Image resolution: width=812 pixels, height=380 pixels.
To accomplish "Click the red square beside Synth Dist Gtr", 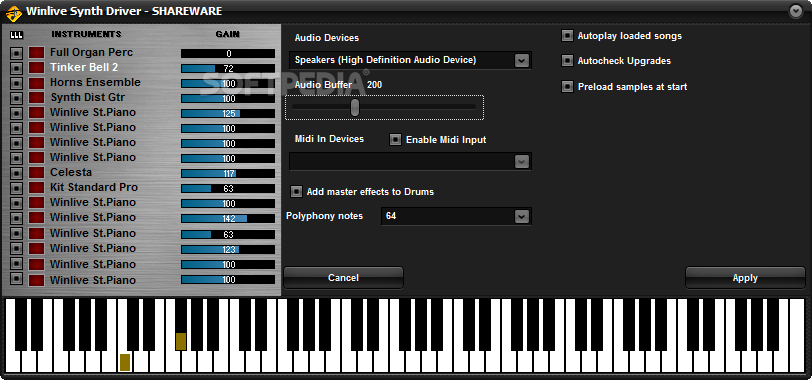I will [36, 98].
